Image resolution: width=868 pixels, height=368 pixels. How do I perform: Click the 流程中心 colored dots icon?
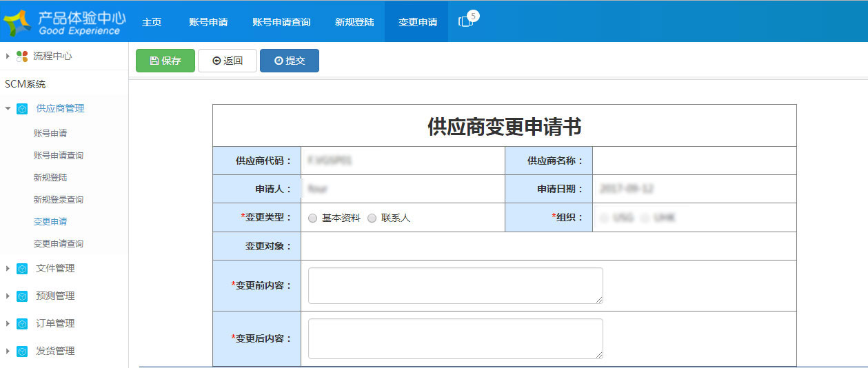point(22,57)
